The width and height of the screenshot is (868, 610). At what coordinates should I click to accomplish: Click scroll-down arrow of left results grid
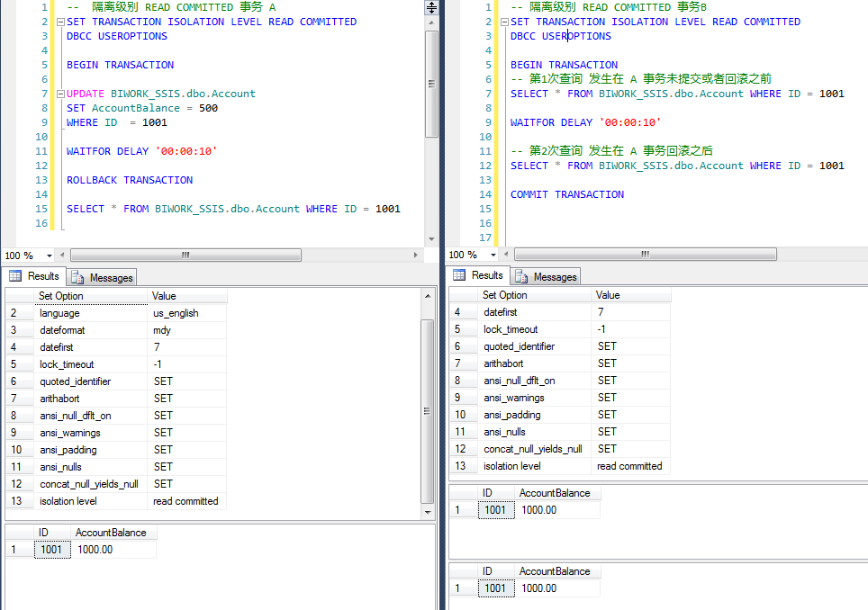click(x=429, y=512)
